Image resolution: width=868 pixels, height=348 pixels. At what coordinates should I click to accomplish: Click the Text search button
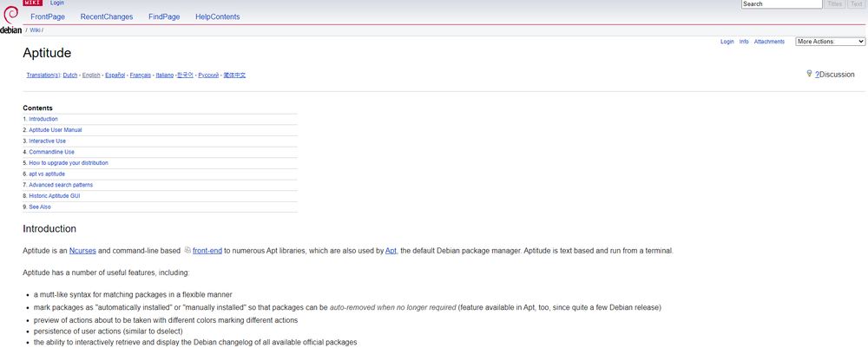pyautogui.click(x=856, y=3)
